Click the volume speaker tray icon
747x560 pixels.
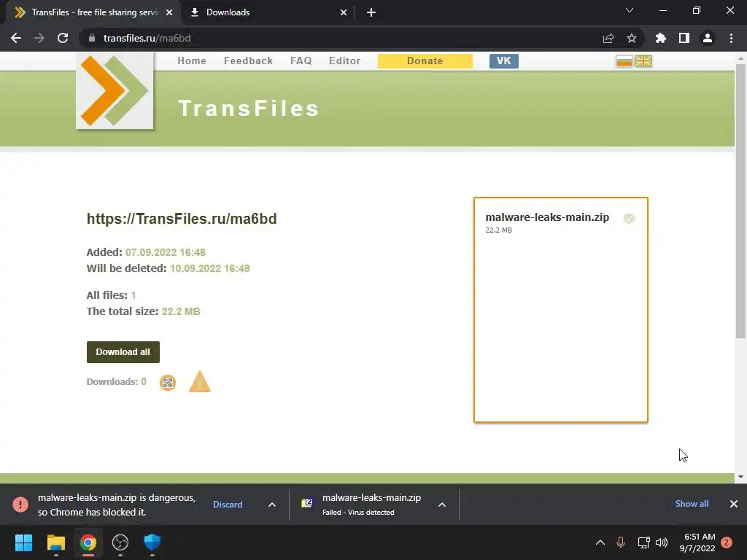(x=661, y=542)
